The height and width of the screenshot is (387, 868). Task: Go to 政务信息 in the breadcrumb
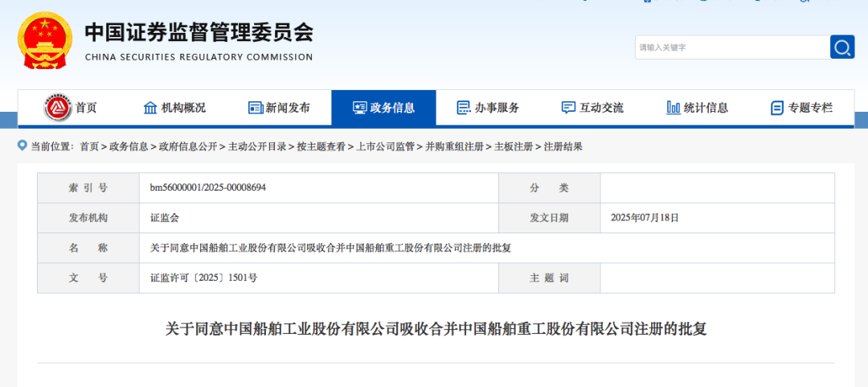[x=129, y=146]
